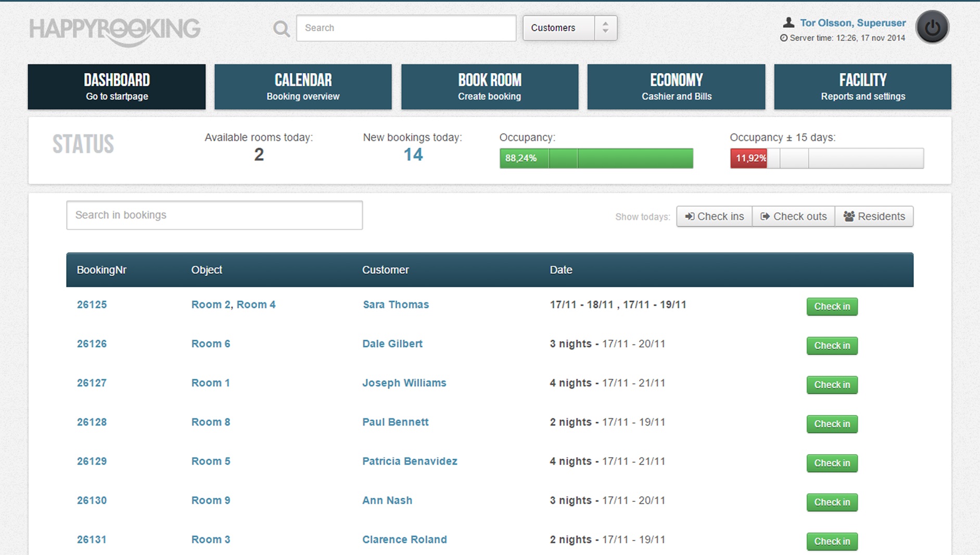The image size is (980, 555).
Task: Check in Dale Gilbert booking 26126
Action: pyautogui.click(x=832, y=345)
